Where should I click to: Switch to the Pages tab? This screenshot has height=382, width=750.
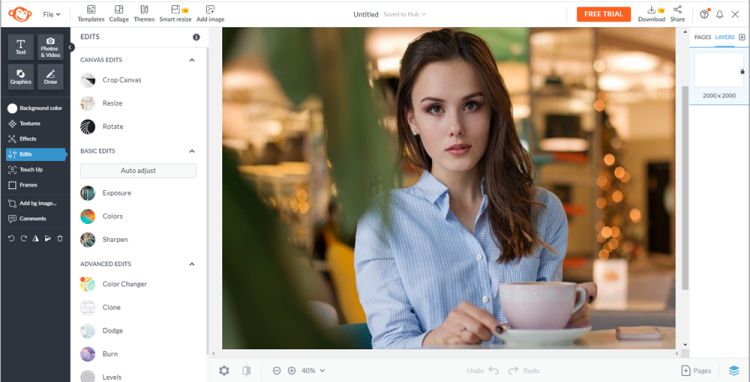coord(702,37)
